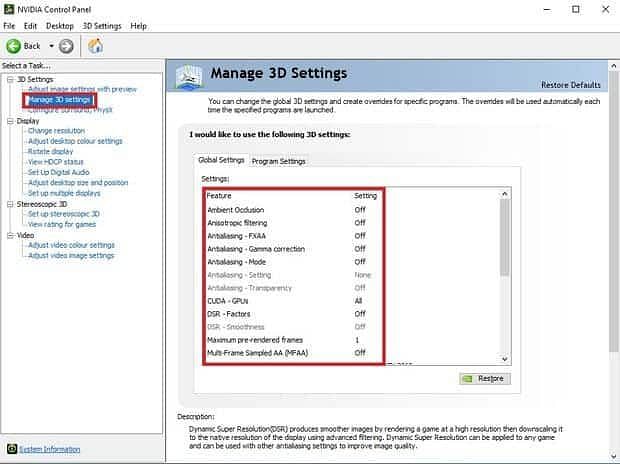Open the Back history dropdown arrow

(x=51, y=46)
